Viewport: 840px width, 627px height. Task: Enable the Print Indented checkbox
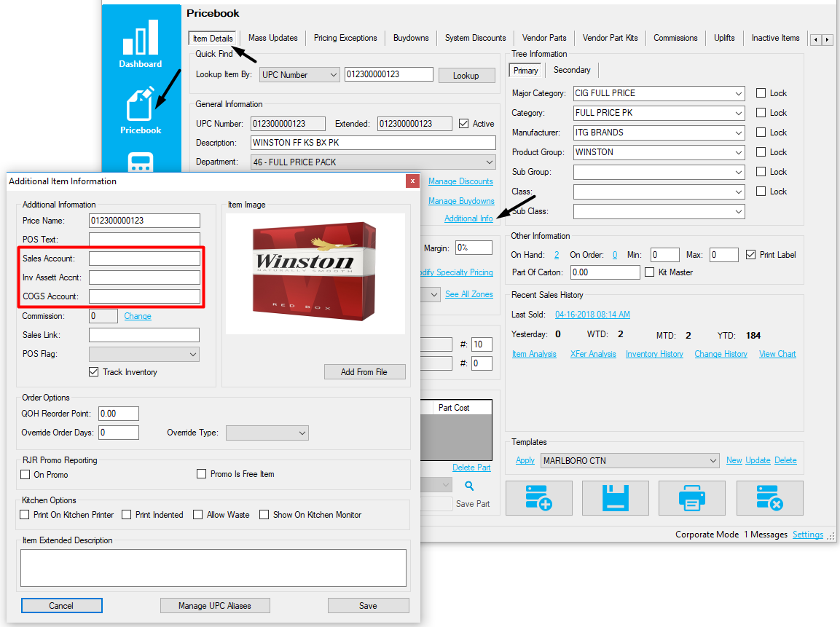(127, 515)
